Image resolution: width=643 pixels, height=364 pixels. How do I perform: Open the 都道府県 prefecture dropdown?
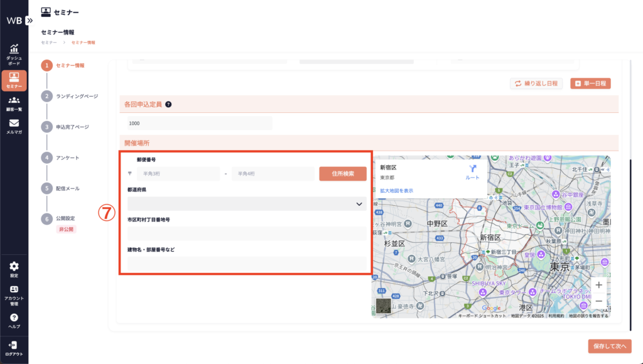tap(247, 204)
